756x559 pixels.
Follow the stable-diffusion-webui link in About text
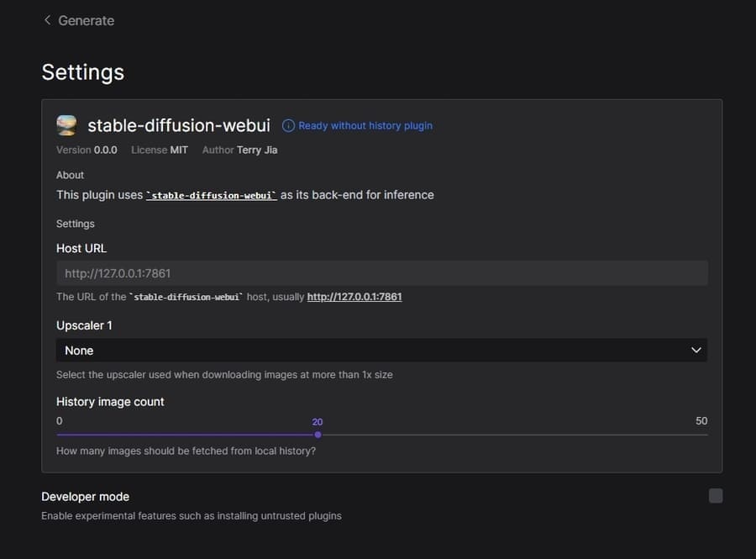click(x=212, y=195)
